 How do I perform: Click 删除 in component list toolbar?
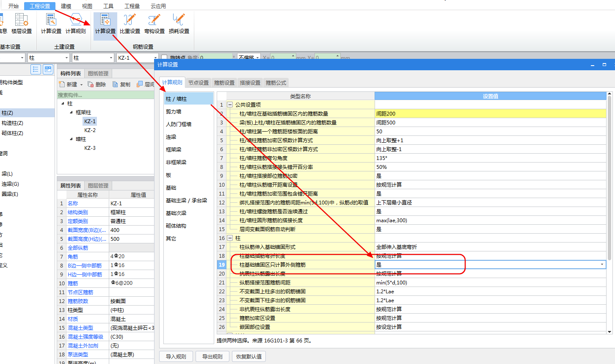[97, 84]
